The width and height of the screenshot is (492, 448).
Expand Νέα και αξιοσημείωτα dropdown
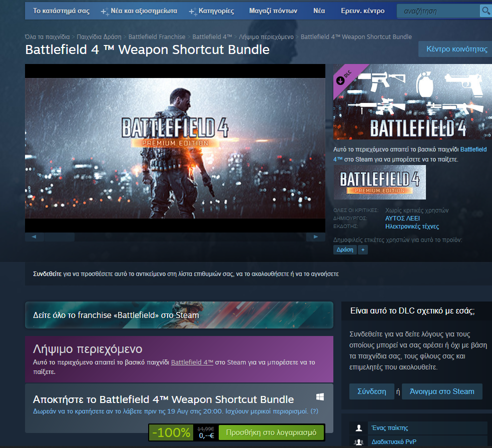tap(139, 11)
